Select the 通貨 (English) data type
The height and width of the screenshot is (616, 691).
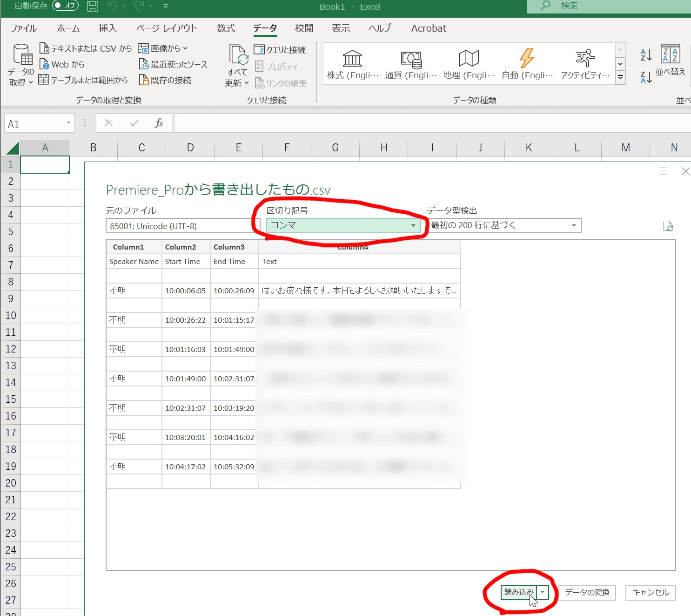pyautogui.click(x=411, y=65)
